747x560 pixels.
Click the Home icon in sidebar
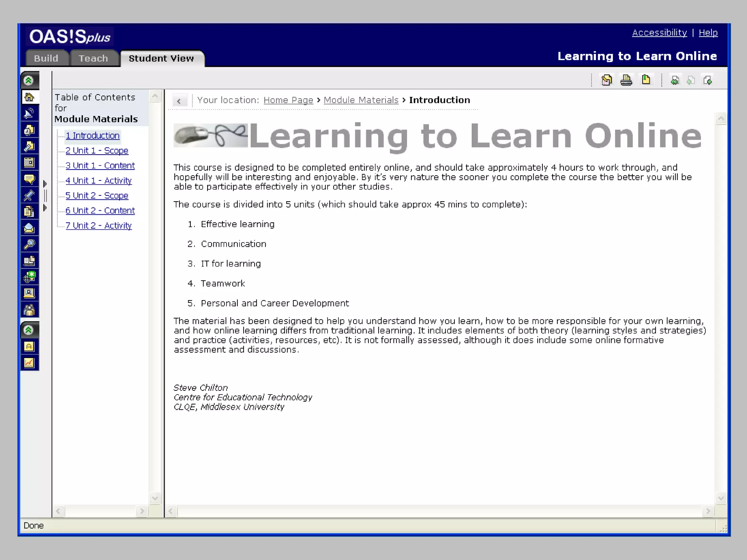tap(29, 97)
